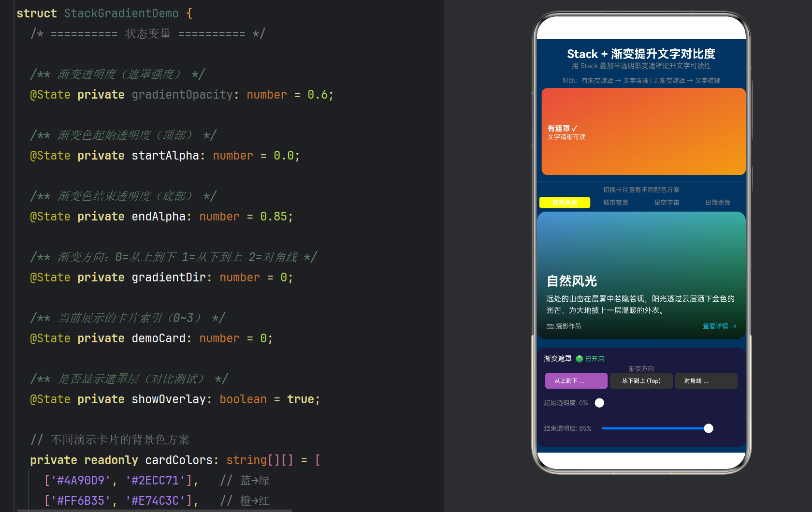Viewport: 812px width, 512px height.
Task: Click the endAlpha variable name
Action: tap(159, 217)
